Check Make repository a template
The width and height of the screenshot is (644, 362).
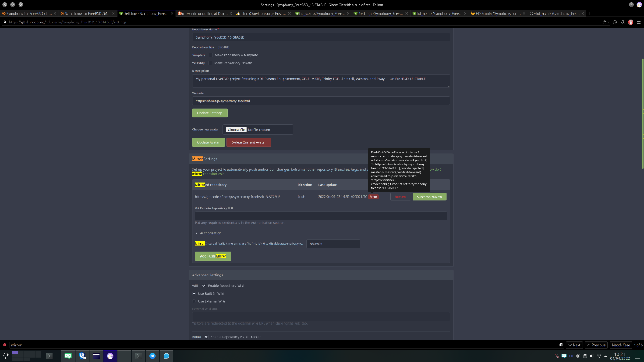211,55
